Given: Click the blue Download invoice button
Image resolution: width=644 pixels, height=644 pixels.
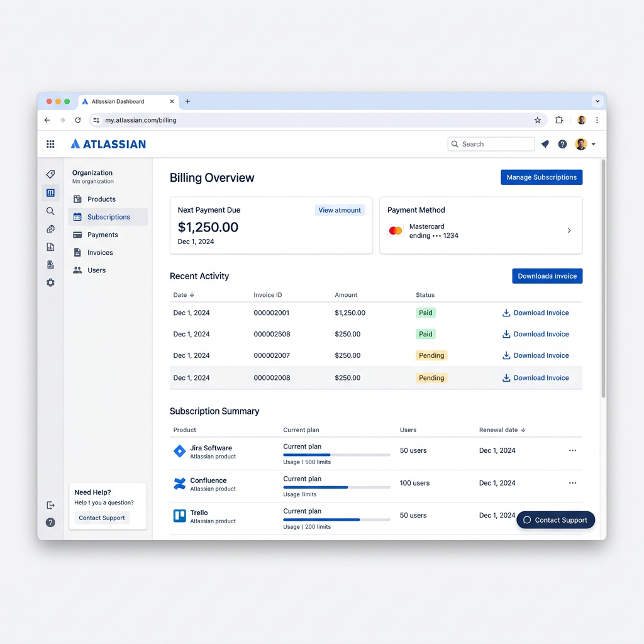Looking at the screenshot, I should pyautogui.click(x=547, y=276).
